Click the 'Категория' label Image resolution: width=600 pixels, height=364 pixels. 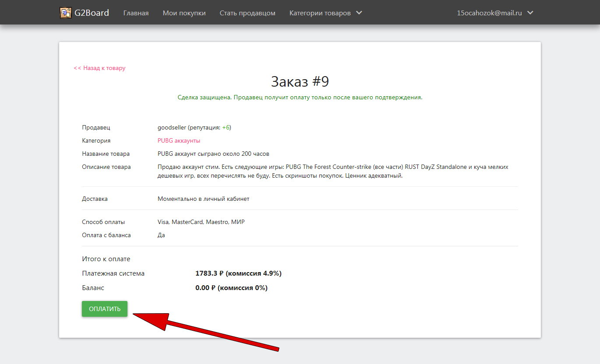coord(96,140)
